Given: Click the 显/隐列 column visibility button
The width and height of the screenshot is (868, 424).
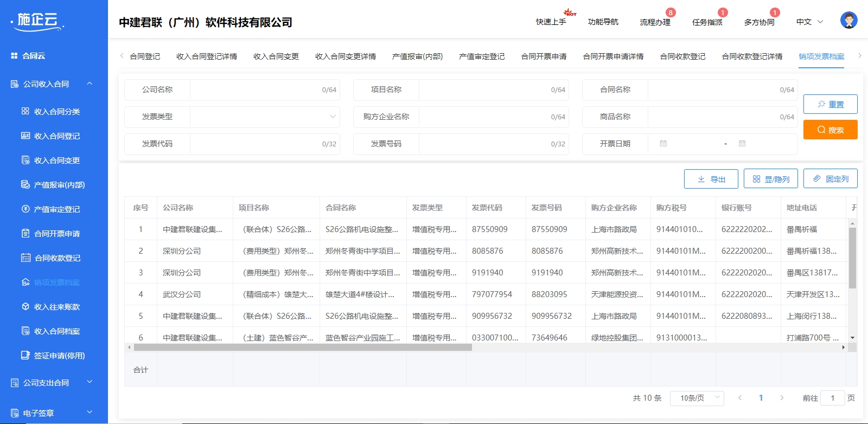Looking at the screenshot, I should coord(771,178).
